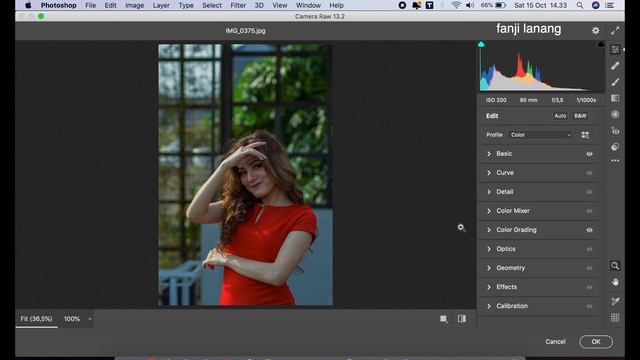This screenshot has height=360, width=640.
Task: Open the zoom level dropdown arrow
Action: pyautogui.click(x=89, y=319)
